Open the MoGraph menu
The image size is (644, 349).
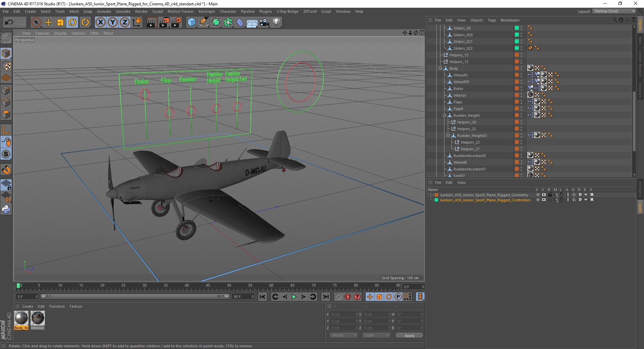point(207,11)
